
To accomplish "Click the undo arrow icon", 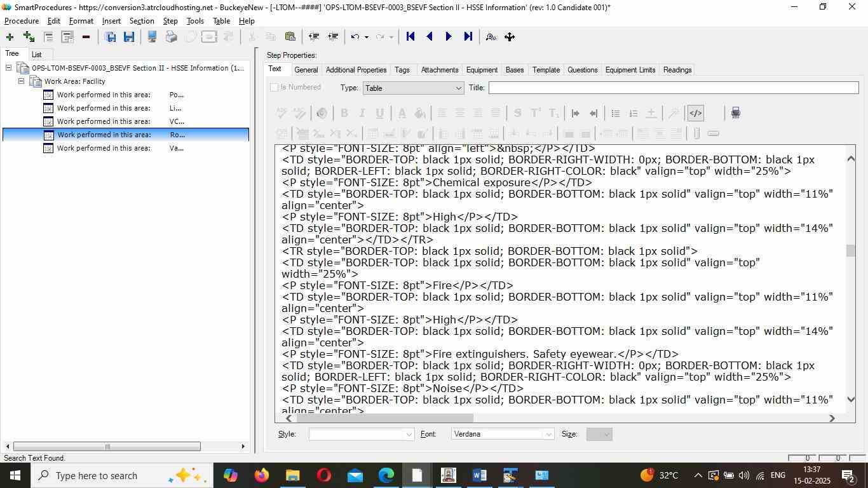I will tap(355, 37).
